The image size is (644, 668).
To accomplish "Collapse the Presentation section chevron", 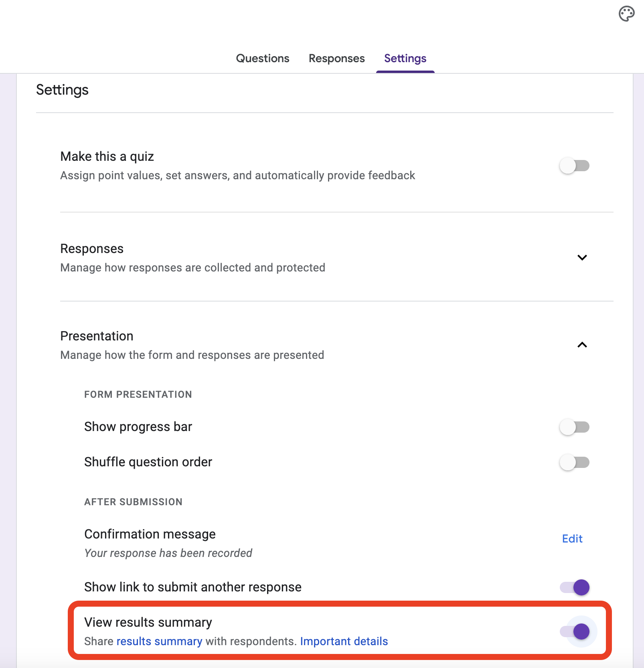I will pyautogui.click(x=582, y=345).
